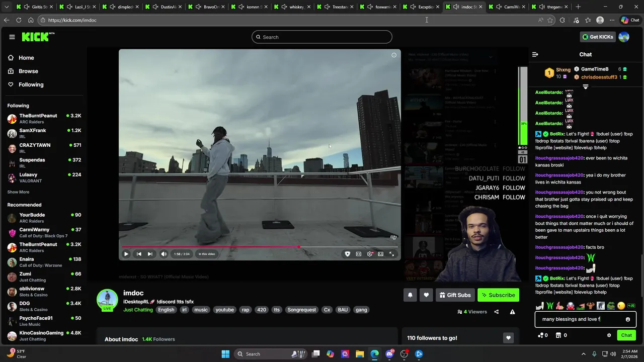Select the green W emote
This screenshot has height=362, width=644.
pos(550,306)
